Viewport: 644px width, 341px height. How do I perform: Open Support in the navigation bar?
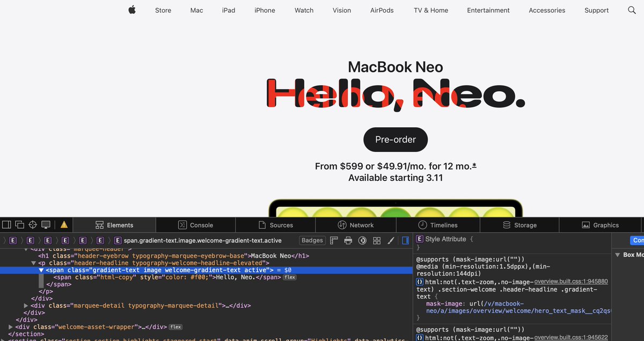(x=596, y=10)
